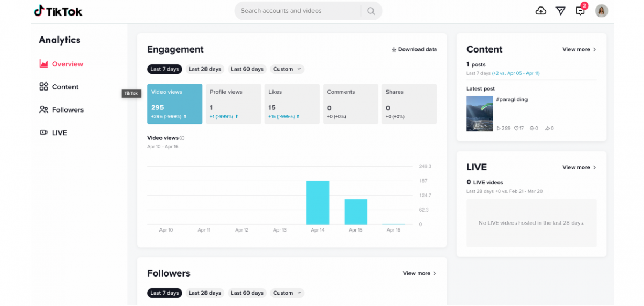Click Download data link
The image size is (644, 306).
tap(414, 49)
